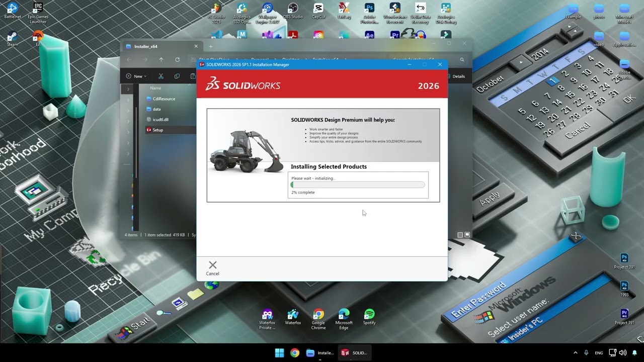
Task: Switch Explorer to details list view
Action: point(460,235)
